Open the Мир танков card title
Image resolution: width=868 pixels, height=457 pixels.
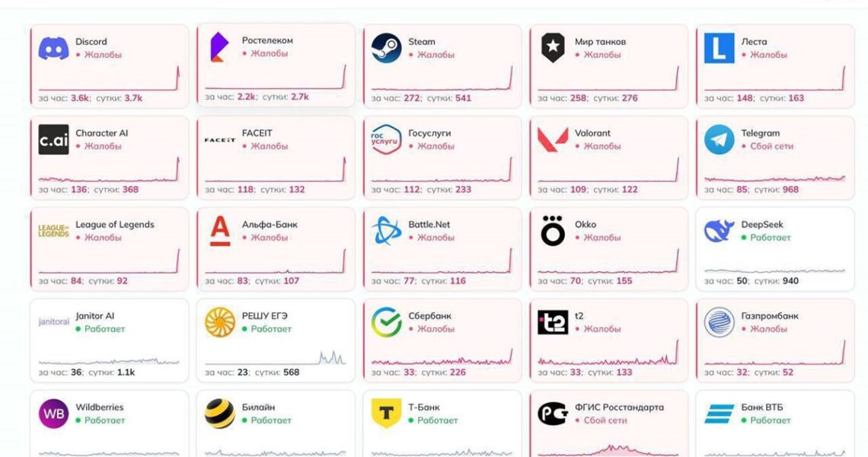[x=600, y=42]
